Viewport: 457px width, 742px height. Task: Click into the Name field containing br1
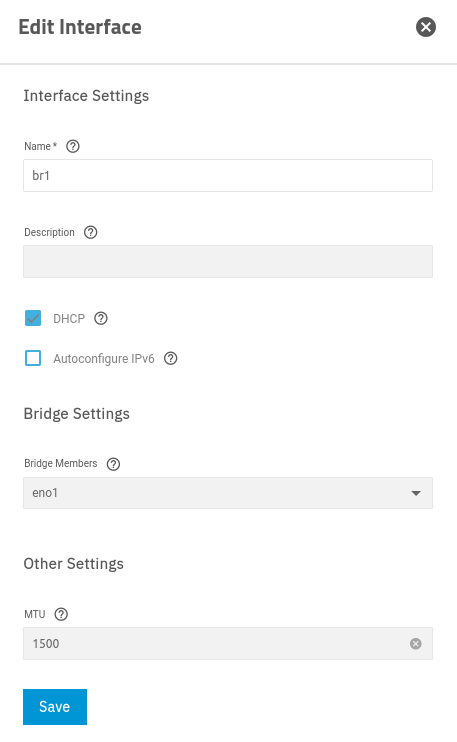(x=228, y=176)
